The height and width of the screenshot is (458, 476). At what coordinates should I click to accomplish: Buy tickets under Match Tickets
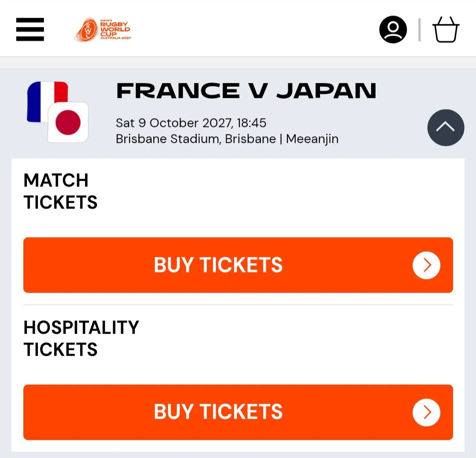[238, 265]
